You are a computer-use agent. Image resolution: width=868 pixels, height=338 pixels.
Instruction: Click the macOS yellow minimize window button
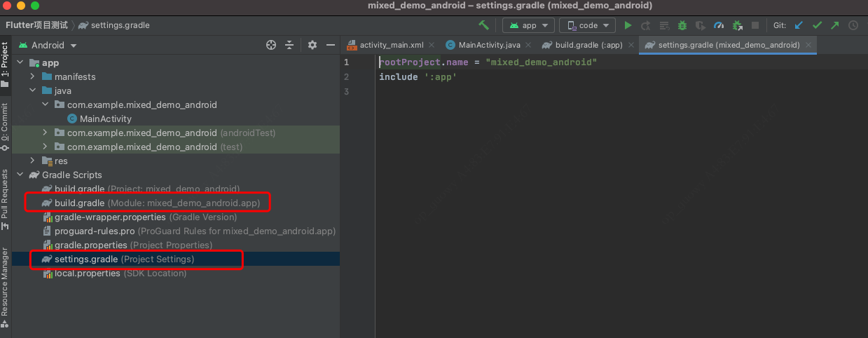tap(21, 6)
